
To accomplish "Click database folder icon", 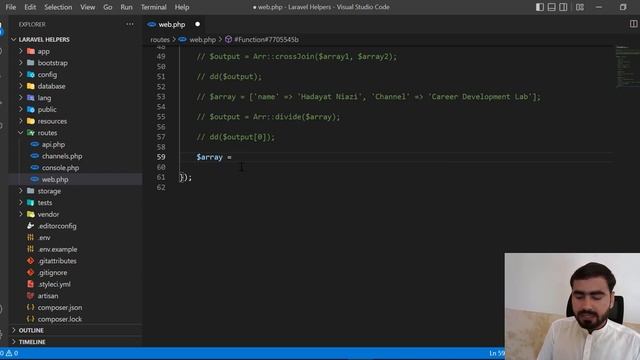I will (31, 86).
